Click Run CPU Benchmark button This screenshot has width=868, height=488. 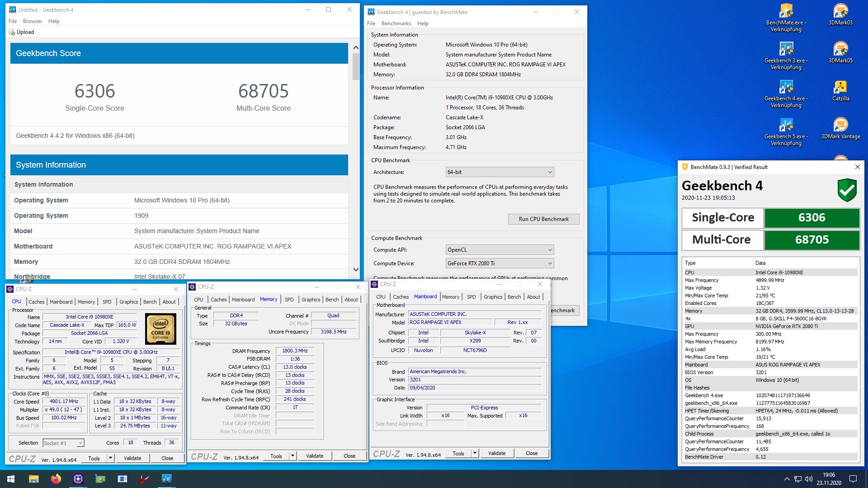click(543, 219)
